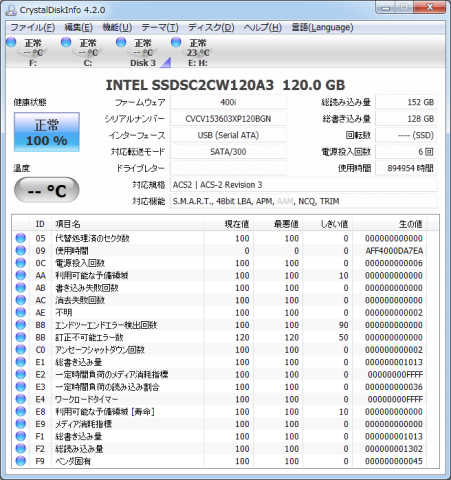The width and height of the screenshot is (451, 480).
Task: Click the status circle of row AB
Action: point(21,287)
